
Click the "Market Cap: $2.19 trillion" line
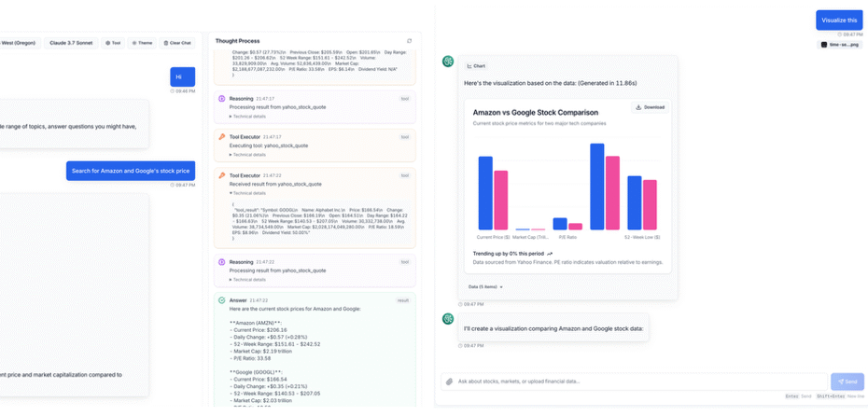(x=265, y=352)
